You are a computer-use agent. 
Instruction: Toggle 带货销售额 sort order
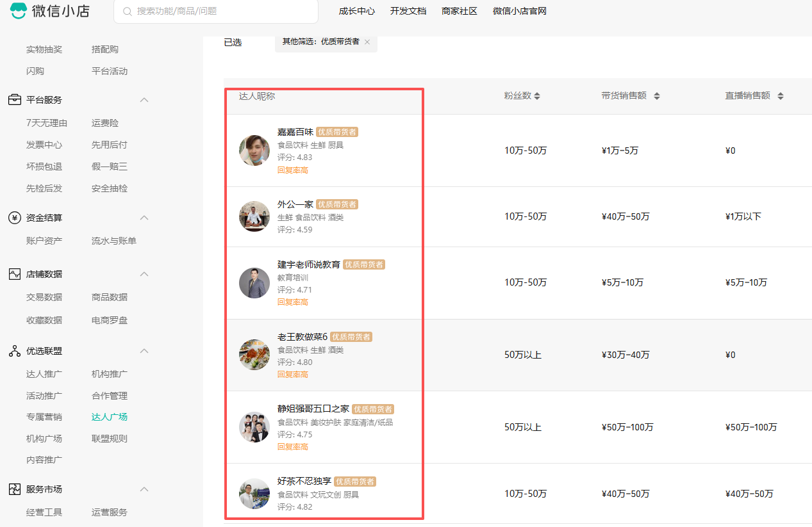coord(656,95)
